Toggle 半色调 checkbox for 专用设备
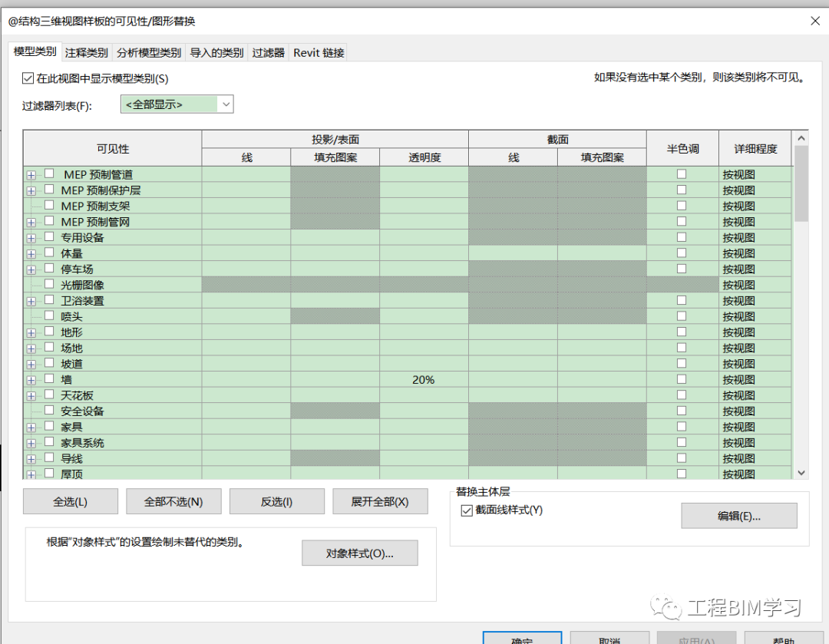Image resolution: width=829 pixels, height=644 pixels. 682,237
